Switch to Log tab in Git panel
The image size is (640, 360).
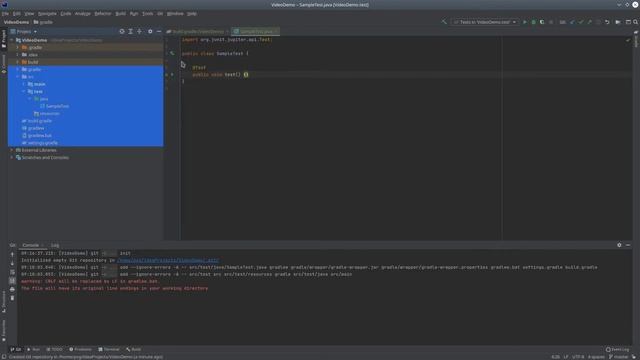point(55,245)
